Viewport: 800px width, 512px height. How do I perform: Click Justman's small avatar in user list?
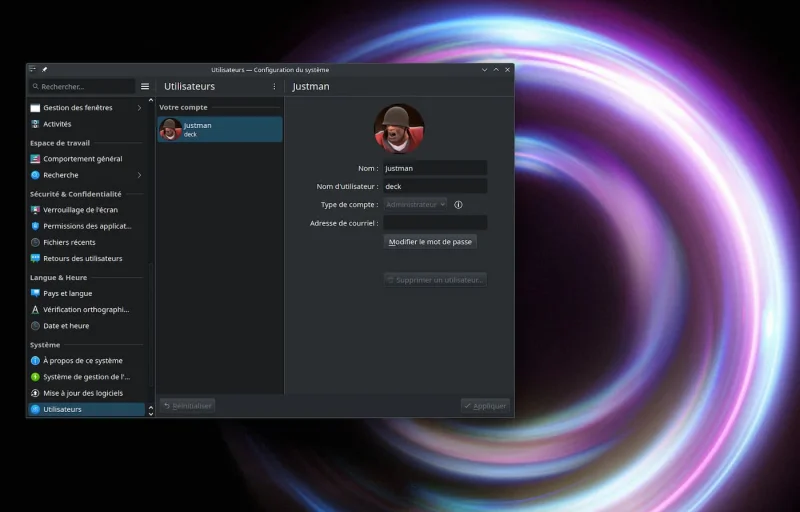tap(170, 130)
